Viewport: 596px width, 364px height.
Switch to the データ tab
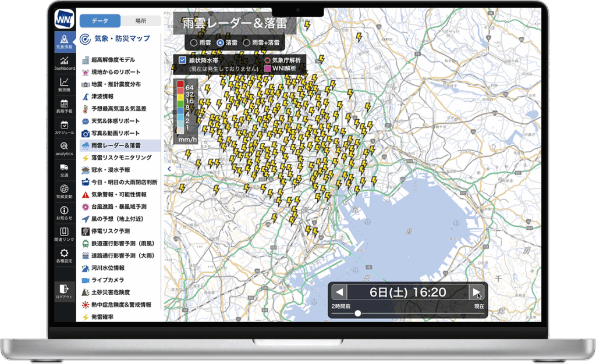tap(100, 21)
